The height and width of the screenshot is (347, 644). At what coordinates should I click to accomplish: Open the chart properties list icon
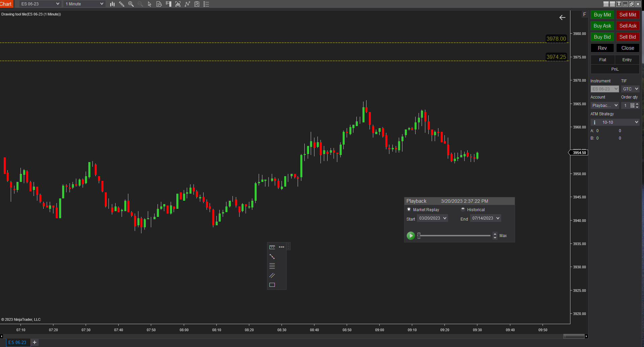pos(206,4)
